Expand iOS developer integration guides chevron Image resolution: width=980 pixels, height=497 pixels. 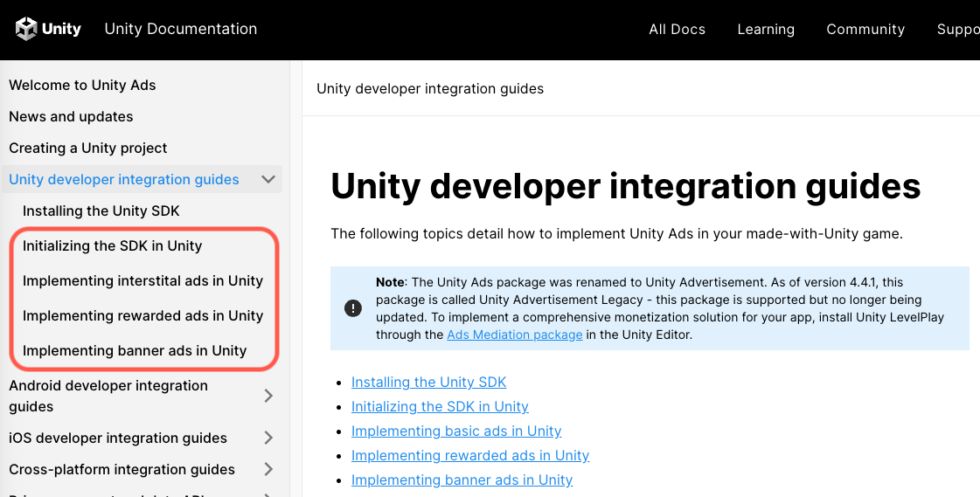[x=268, y=438]
